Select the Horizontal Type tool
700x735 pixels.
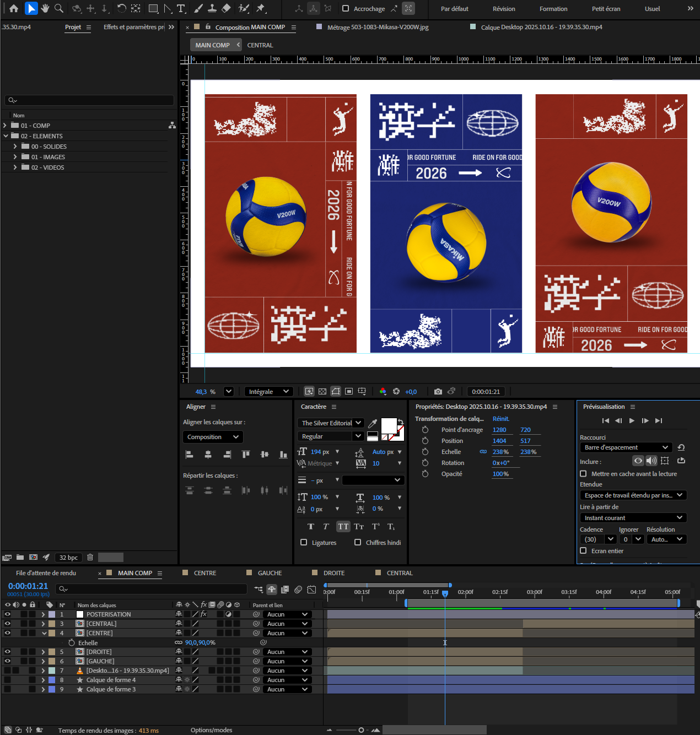(181, 8)
